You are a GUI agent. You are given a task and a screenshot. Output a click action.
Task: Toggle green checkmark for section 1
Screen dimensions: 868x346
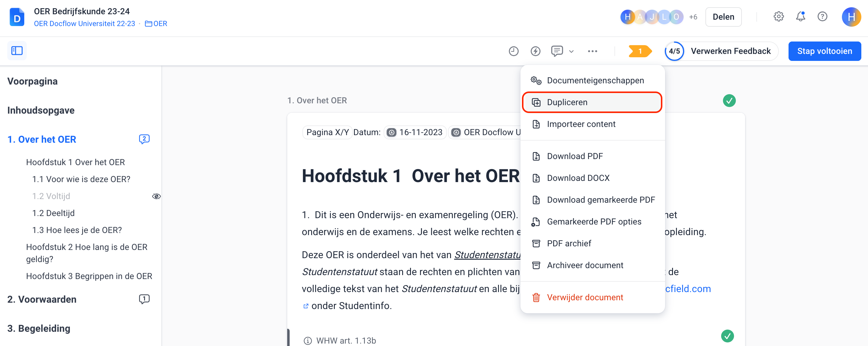click(729, 100)
